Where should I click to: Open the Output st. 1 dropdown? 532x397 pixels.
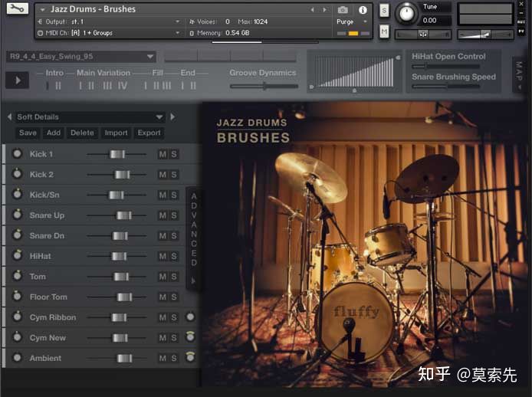click(109, 21)
